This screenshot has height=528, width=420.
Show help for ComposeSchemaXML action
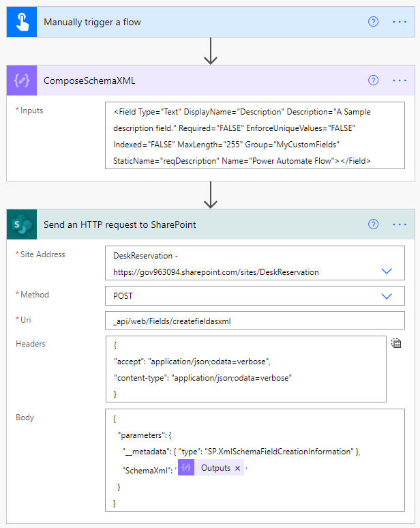[373, 80]
